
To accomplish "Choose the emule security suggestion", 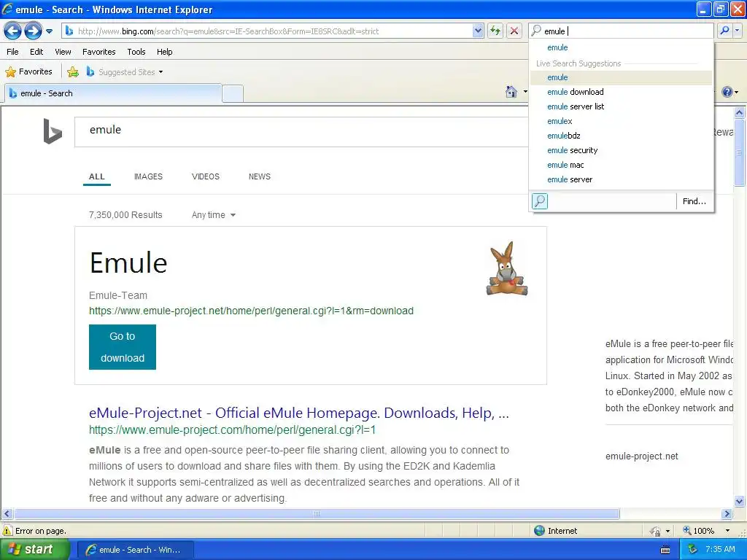I will click(x=622, y=150).
